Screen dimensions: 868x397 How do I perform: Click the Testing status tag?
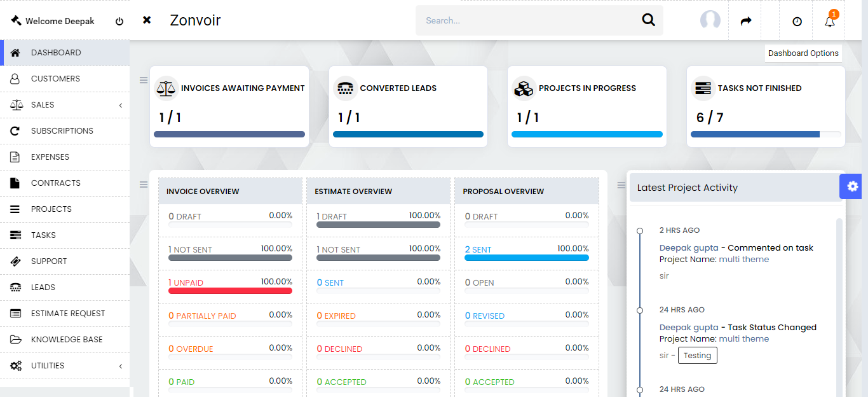point(697,356)
